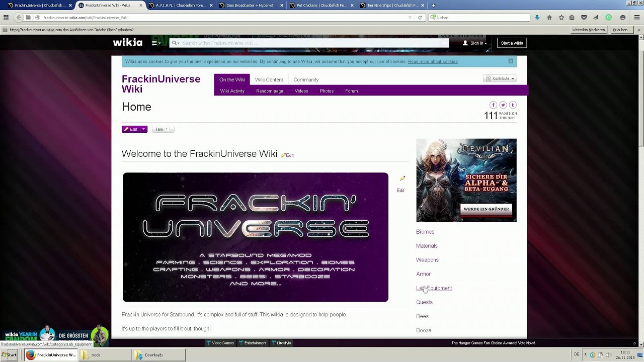Click the Firefox home icon
Image resolution: width=644 pixels, height=362 pixels.
coord(549,18)
